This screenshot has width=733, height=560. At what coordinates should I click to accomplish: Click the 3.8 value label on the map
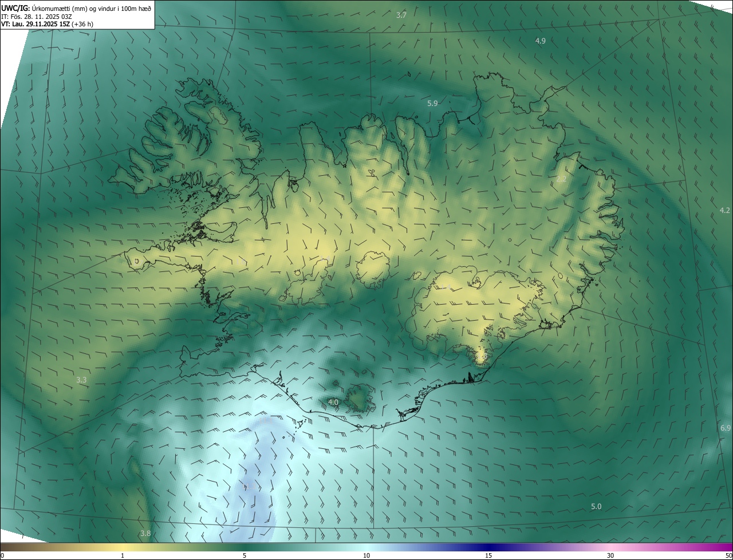[145, 533]
